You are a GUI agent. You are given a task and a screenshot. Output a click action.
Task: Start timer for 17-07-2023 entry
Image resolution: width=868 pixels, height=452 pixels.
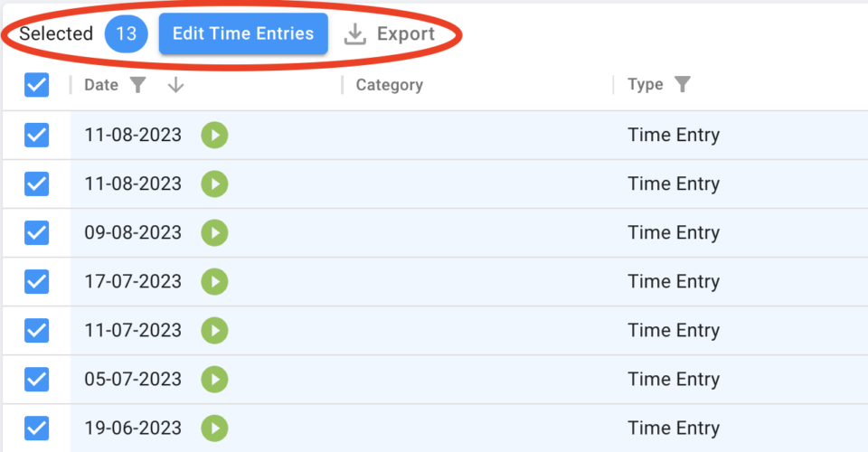[x=214, y=282]
